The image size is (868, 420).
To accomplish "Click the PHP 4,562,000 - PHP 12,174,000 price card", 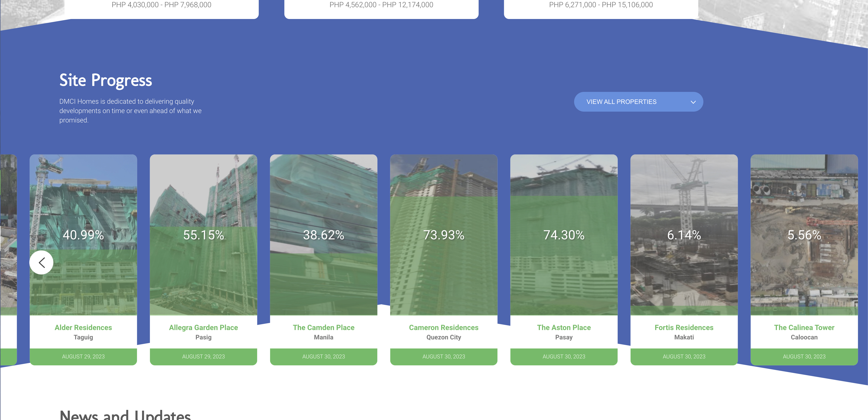I will (x=381, y=7).
